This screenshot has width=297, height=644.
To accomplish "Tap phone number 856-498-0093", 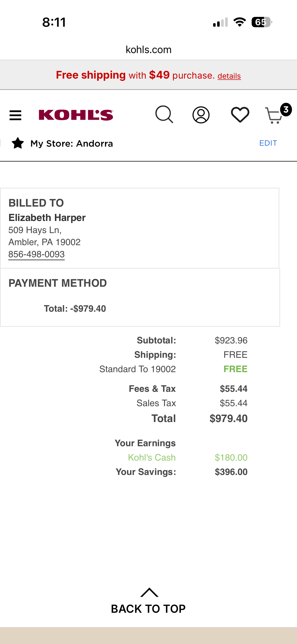I will pyautogui.click(x=37, y=254).
